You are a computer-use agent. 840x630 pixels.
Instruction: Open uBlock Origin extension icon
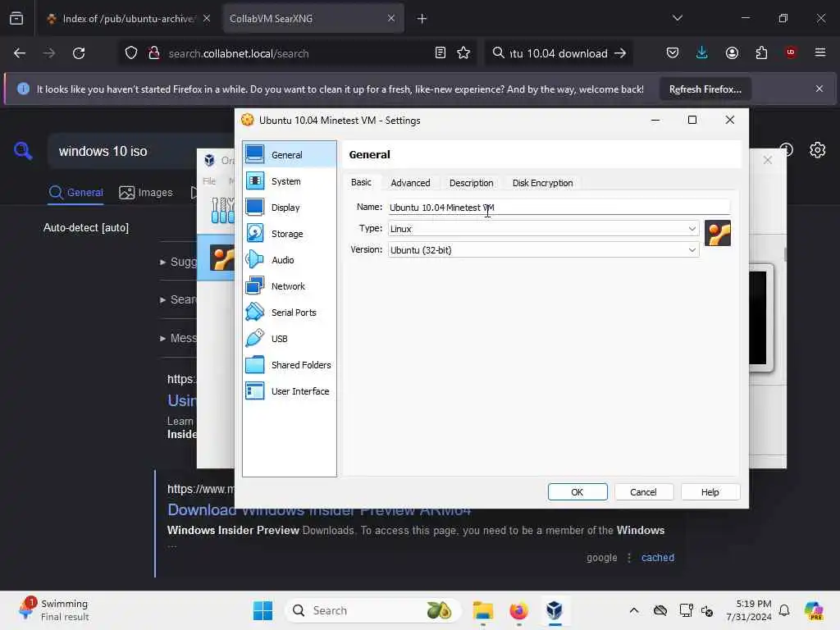coord(791,52)
